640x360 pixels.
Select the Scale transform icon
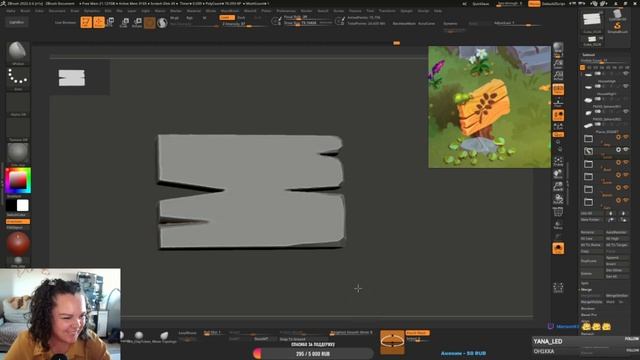(x=124, y=22)
